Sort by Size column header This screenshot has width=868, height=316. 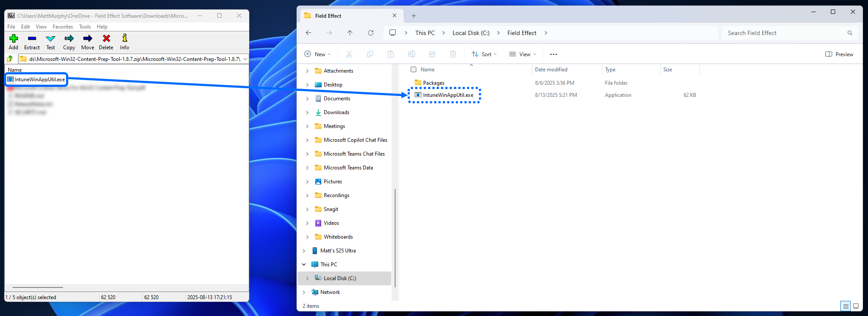coord(668,69)
